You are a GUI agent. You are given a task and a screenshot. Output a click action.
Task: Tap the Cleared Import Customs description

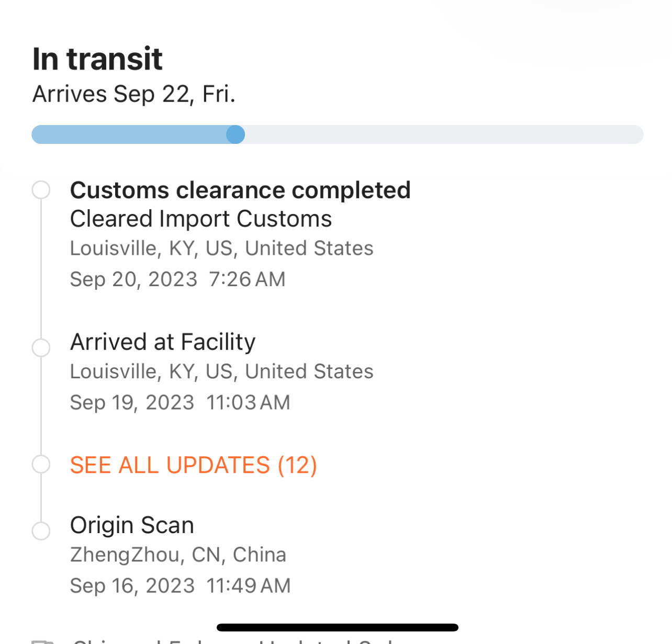[x=201, y=219]
